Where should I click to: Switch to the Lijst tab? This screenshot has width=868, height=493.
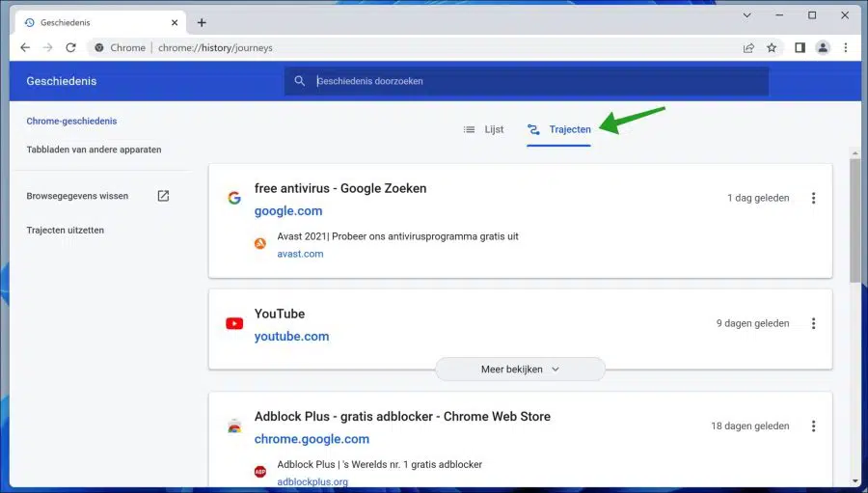(x=483, y=129)
